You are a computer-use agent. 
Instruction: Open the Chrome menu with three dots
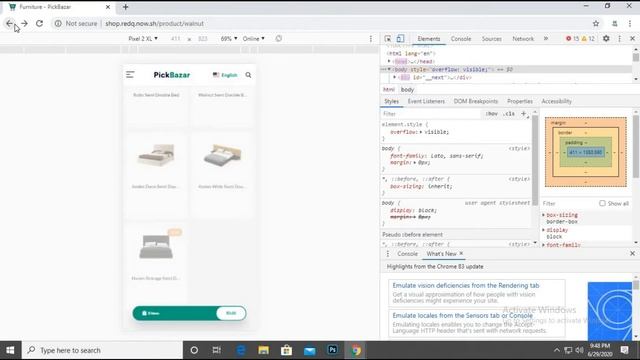630,23
